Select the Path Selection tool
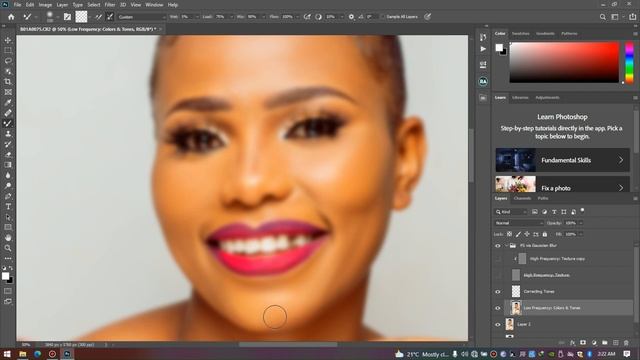The image size is (640, 360). coord(8,217)
